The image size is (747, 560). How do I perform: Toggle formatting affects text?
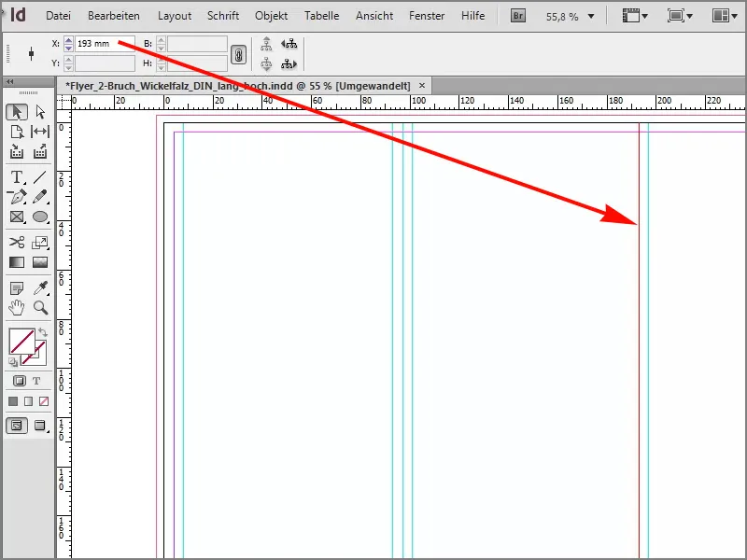(36, 381)
